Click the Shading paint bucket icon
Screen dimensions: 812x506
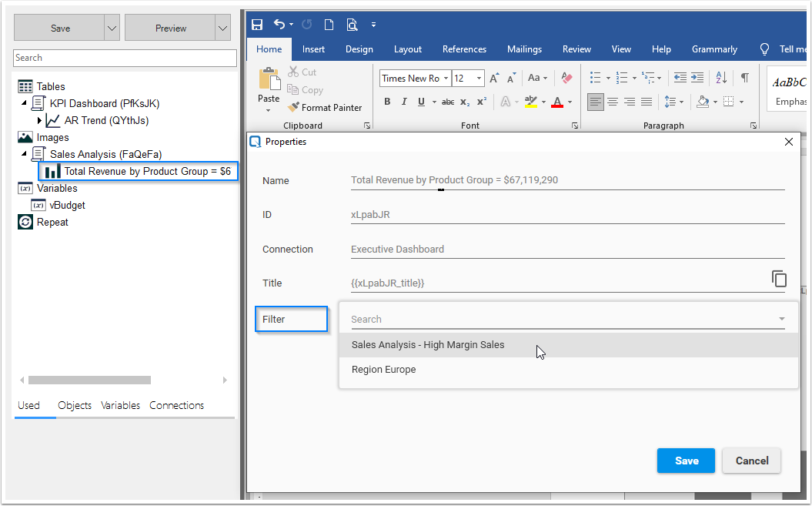tap(702, 102)
